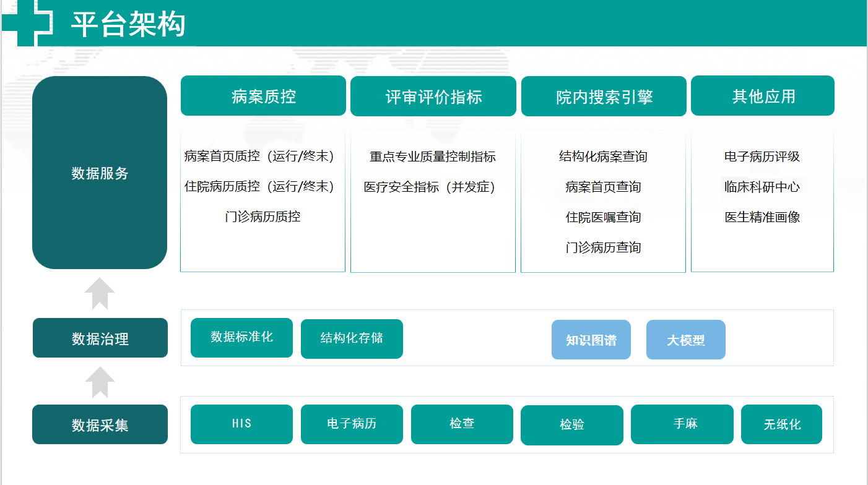Select the HIS data source box
Image resolution: width=868 pixels, height=485 pixels.
point(241,424)
